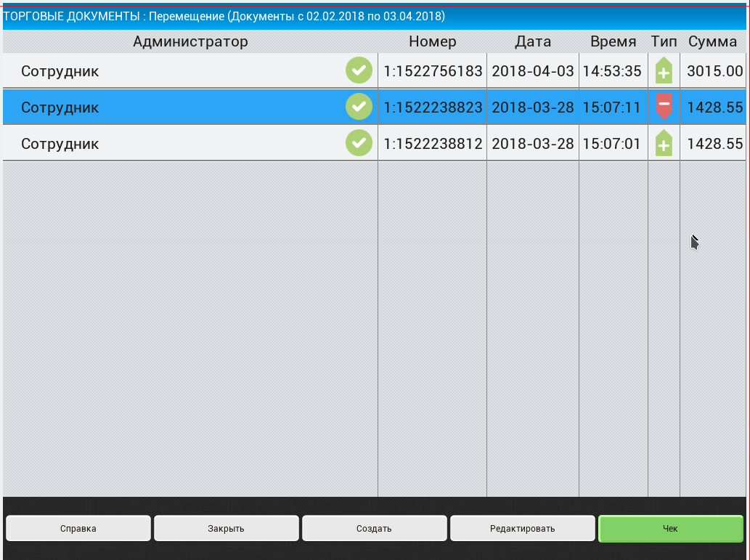This screenshot has width=750, height=560.
Task: Sort by the Сумма column header
Action: [713, 41]
